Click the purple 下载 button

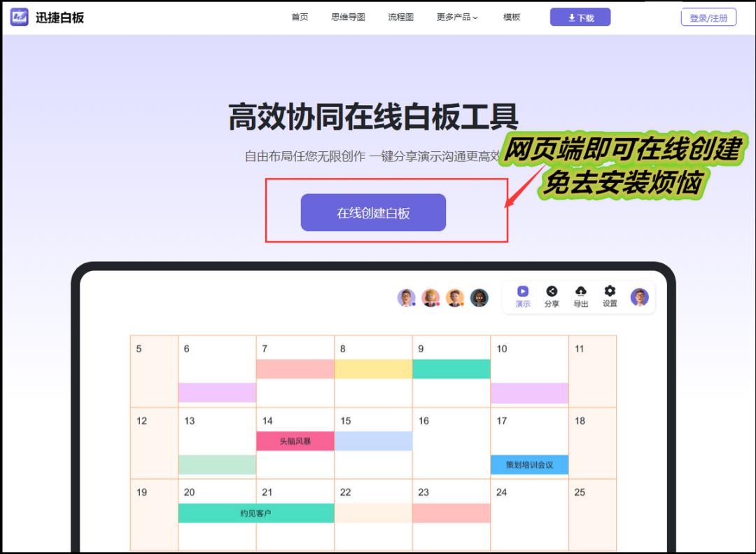click(580, 16)
